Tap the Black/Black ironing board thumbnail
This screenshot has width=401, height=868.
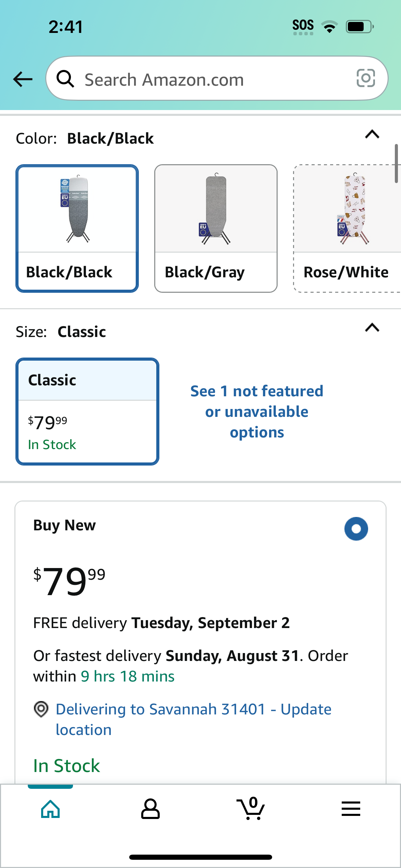pyautogui.click(x=77, y=209)
